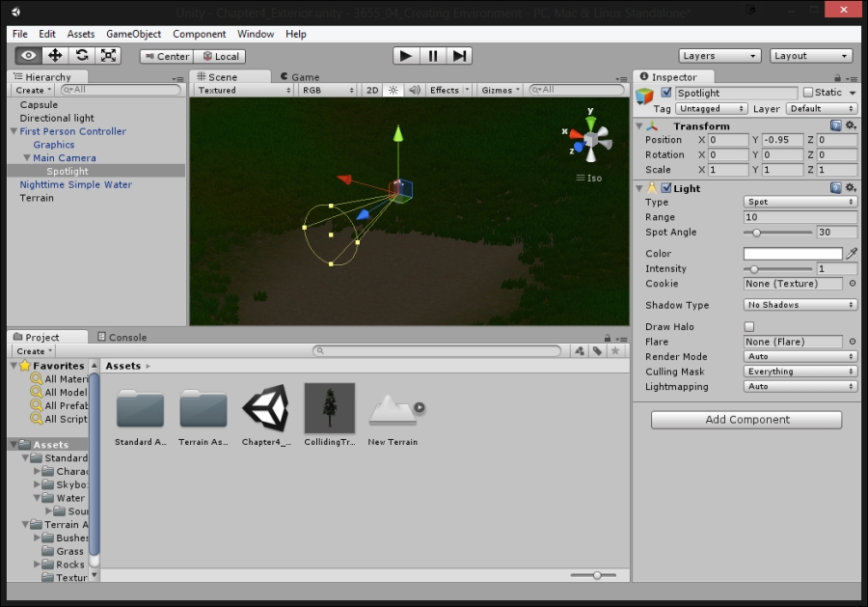Click Spotlight game object cube icon
The width and height of the screenshot is (868, 607).
click(644, 97)
